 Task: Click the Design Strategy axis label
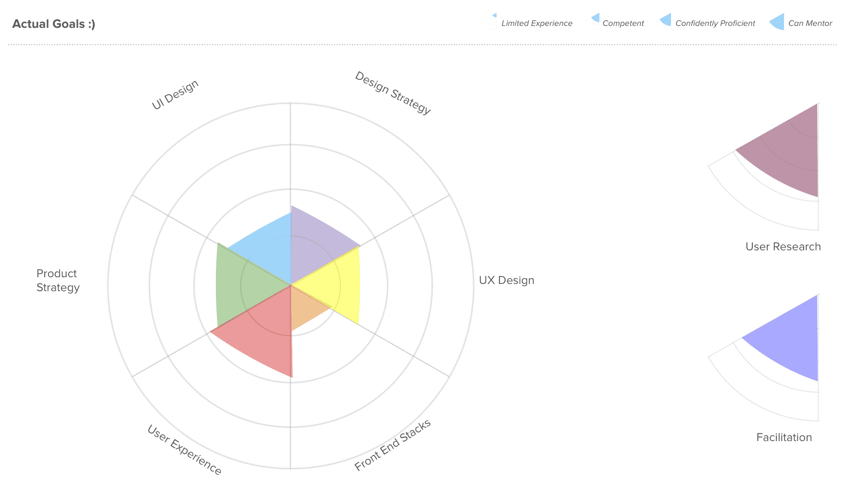pyautogui.click(x=392, y=93)
